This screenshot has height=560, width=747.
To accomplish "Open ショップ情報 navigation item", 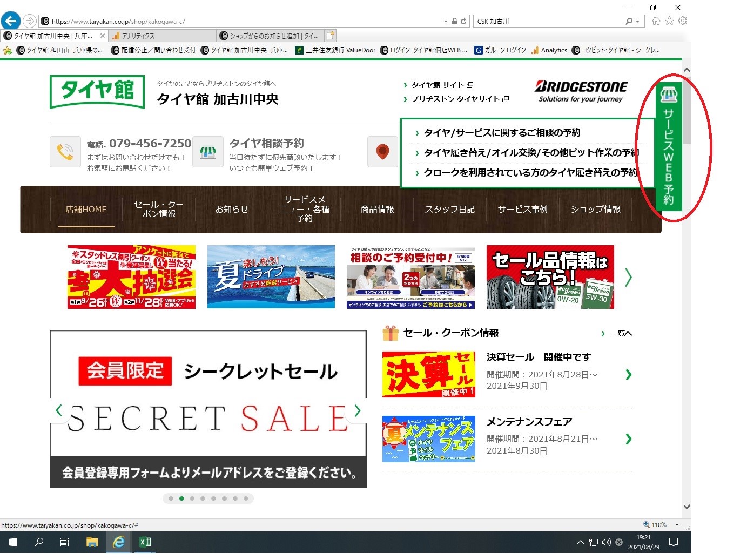I will 596,209.
